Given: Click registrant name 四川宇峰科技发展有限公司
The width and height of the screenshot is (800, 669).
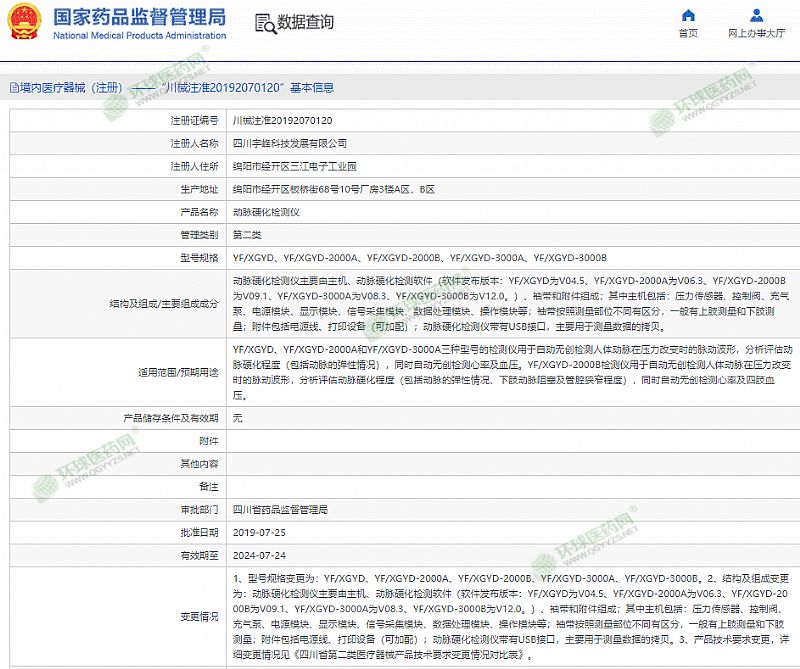Looking at the screenshot, I should tap(290, 143).
